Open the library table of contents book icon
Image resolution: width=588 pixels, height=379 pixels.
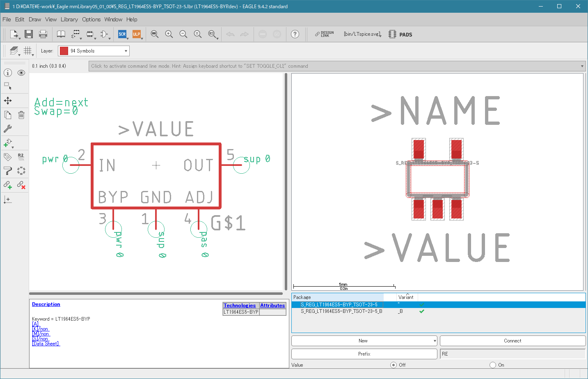[61, 34]
